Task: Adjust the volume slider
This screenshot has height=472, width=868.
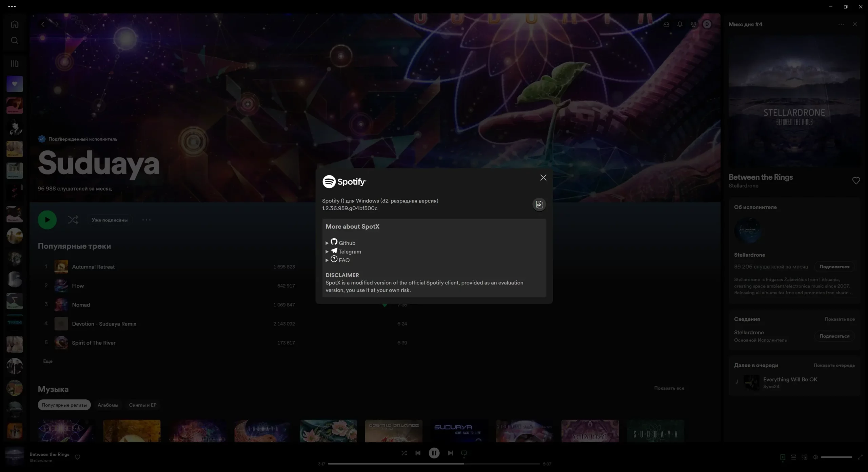Action: tap(836, 457)
